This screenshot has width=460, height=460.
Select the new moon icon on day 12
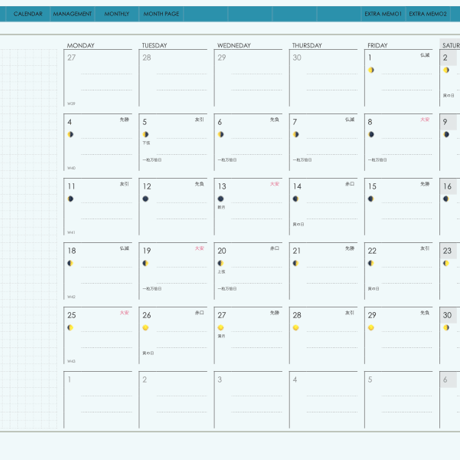[146, 199]
